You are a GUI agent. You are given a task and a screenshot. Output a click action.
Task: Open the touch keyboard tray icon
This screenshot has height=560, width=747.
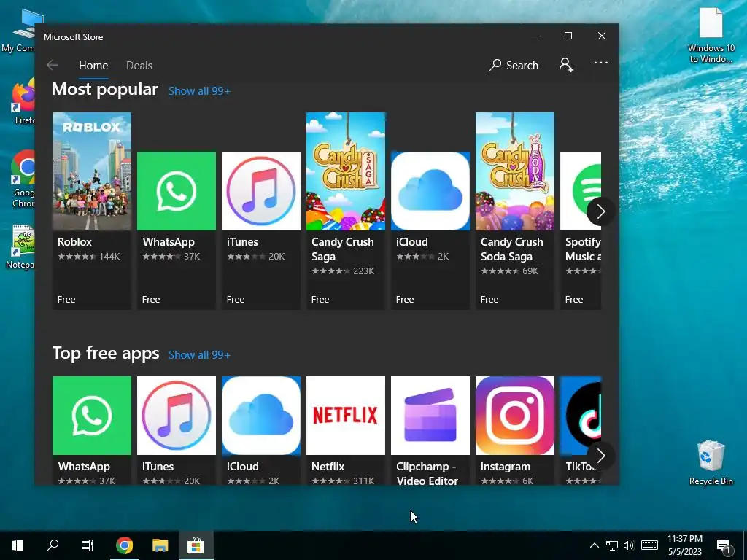tap(649, 545)
